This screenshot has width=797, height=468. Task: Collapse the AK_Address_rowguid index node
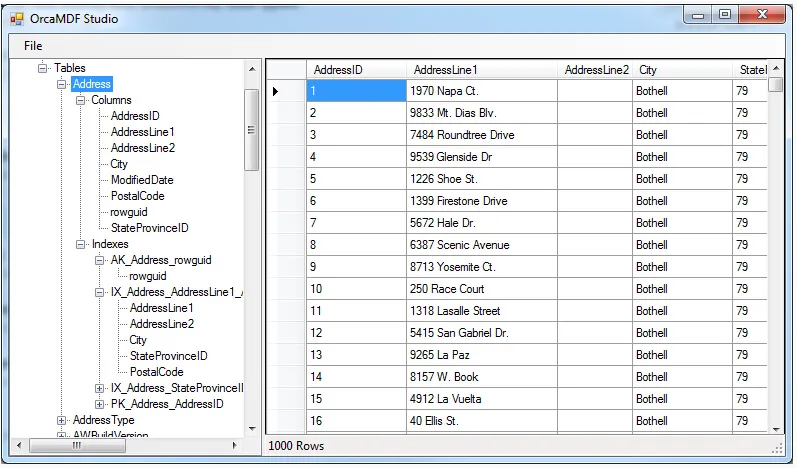point(100,260)
